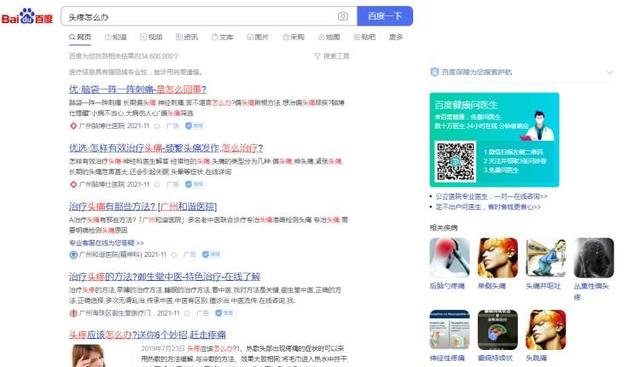Open result 头疼应该怎么办?送你6个妙招
This screenshot has width=640, height=367.
click(147, 335)
